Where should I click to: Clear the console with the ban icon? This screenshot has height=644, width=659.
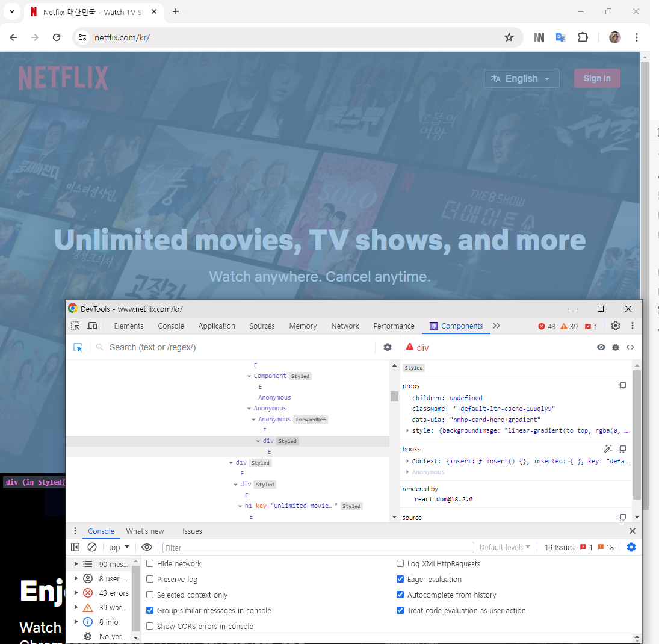click(92, 547)
